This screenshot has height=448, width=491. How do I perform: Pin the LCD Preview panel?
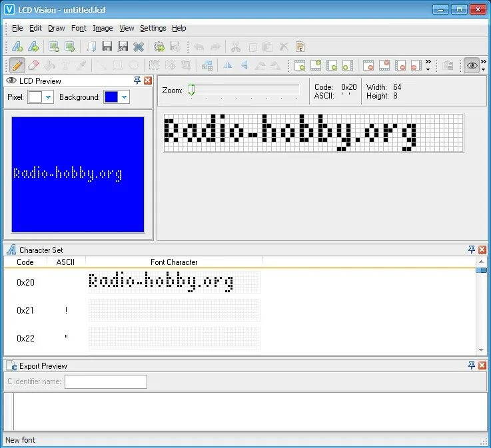point(137,81)
